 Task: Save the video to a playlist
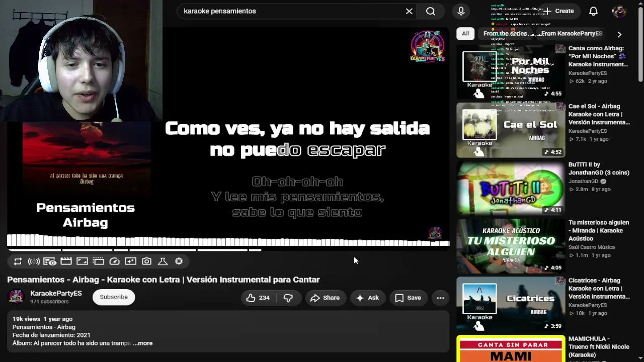point(408,298)
